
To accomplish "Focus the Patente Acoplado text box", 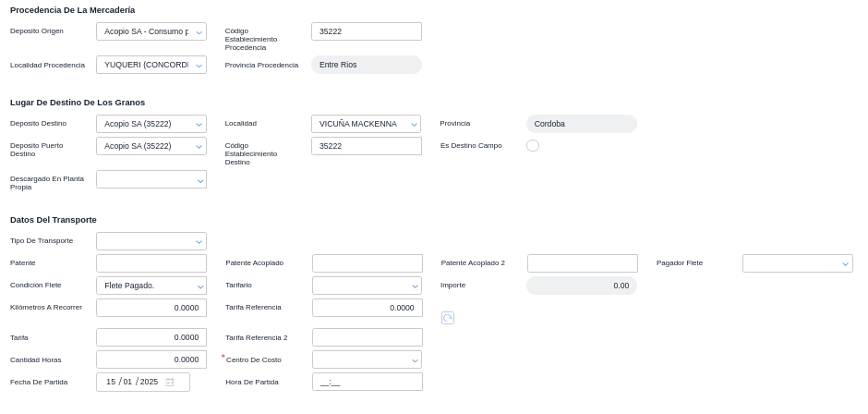I will (367, 263).
